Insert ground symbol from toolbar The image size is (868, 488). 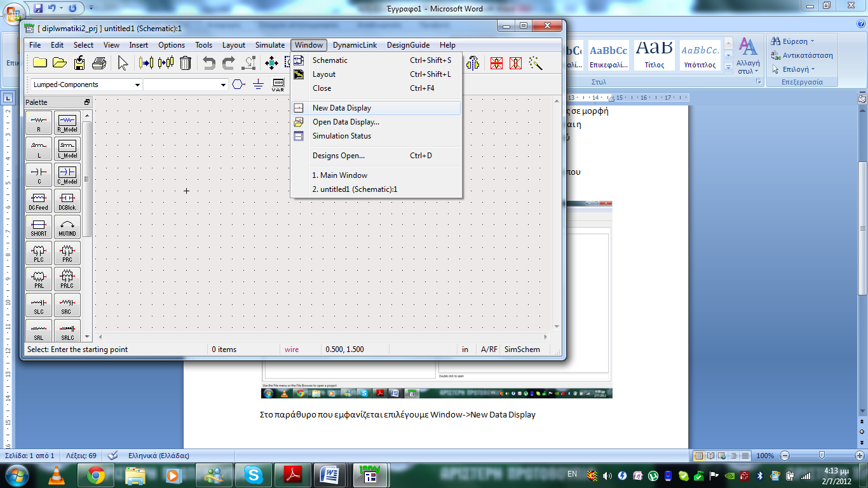[258, 85]
